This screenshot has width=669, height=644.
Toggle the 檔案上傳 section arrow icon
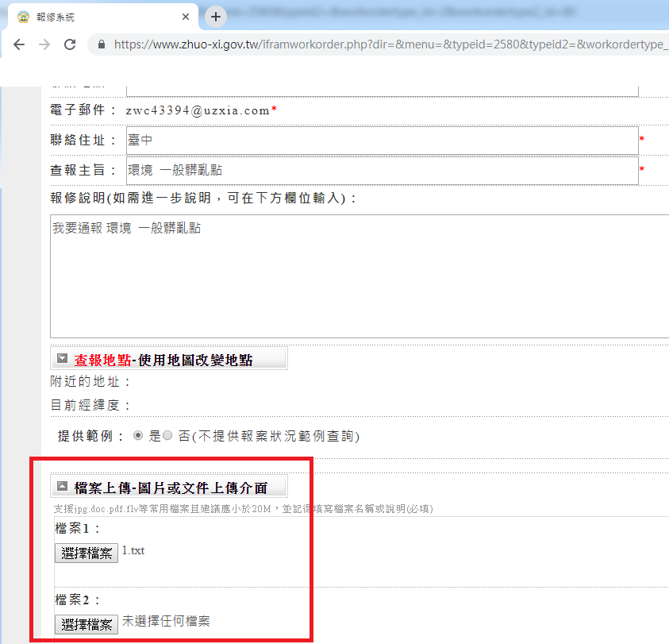(62, 487)
